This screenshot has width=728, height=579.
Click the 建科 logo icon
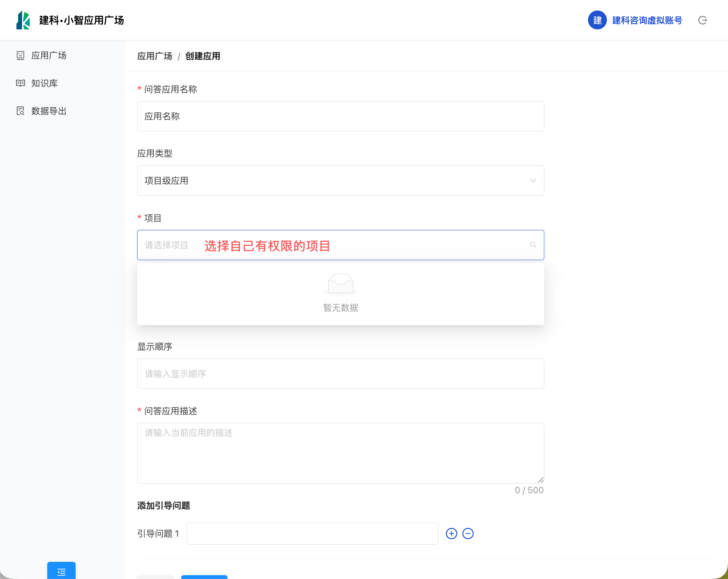23,20
